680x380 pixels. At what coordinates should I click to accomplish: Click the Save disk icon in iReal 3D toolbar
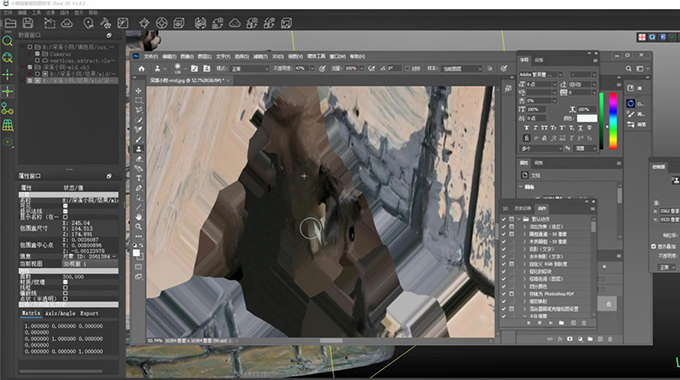point(28,23)
